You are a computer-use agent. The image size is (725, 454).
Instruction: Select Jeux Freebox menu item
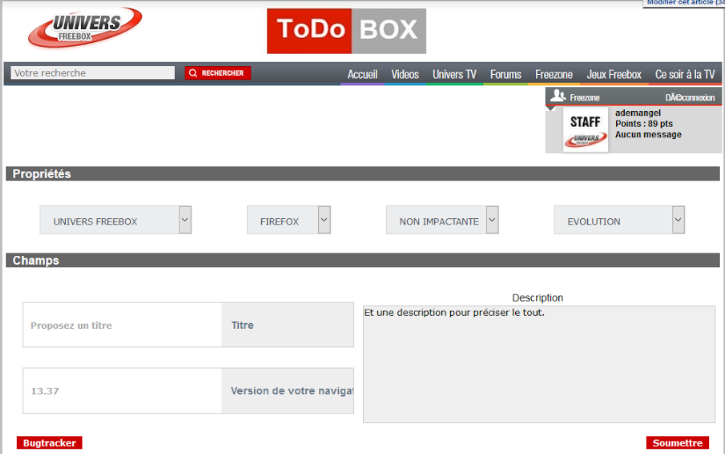coord(614,74)
